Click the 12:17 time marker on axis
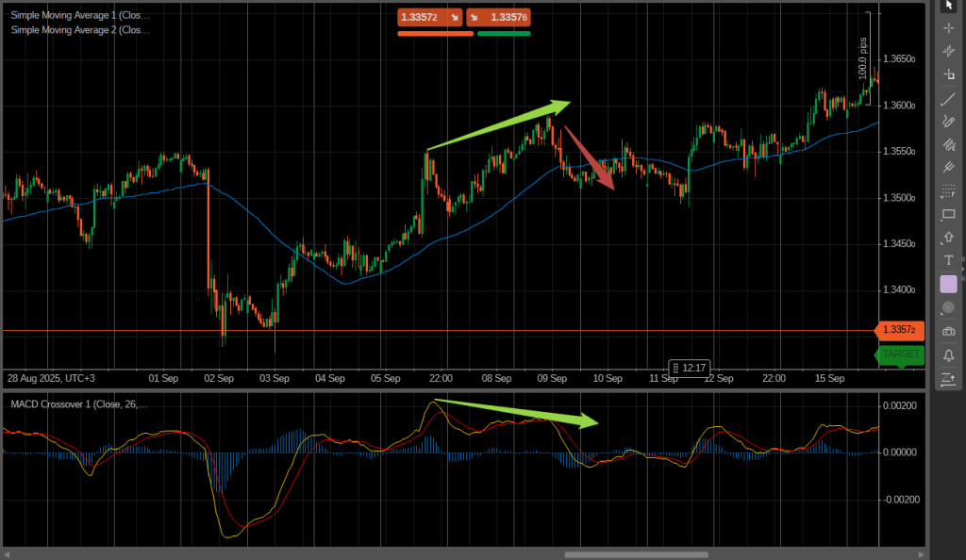Image resolution: width=966 pixels, height=560 pixels. pyautogui.click(x=688, y=368)
